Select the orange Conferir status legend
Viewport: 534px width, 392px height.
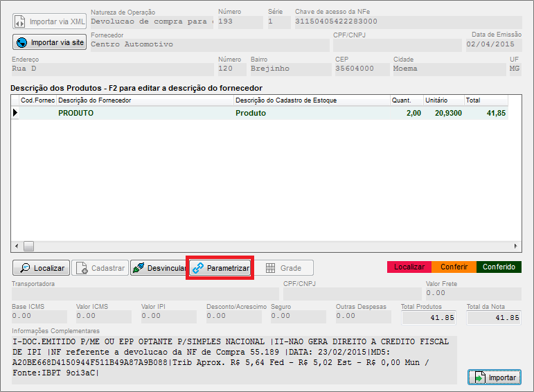point(454,267)
